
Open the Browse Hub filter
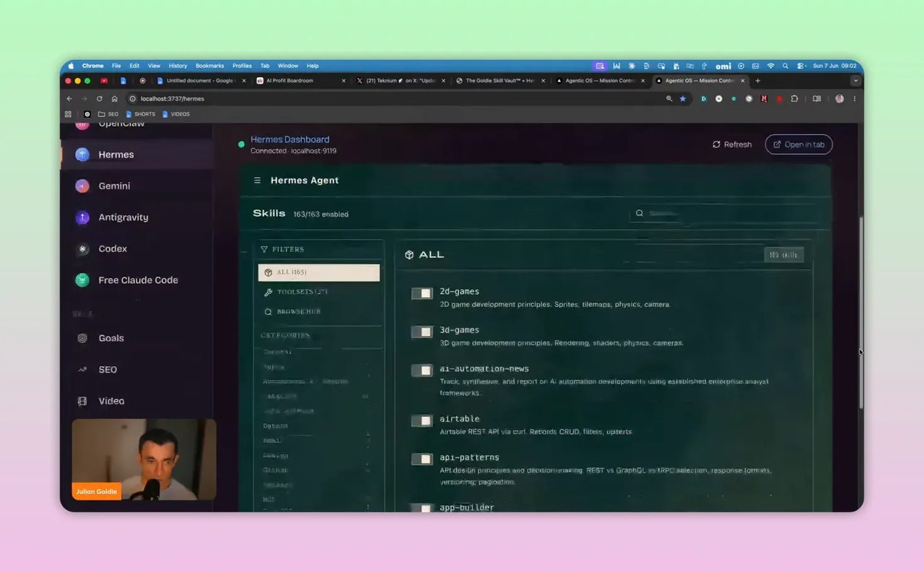[319, 311]
